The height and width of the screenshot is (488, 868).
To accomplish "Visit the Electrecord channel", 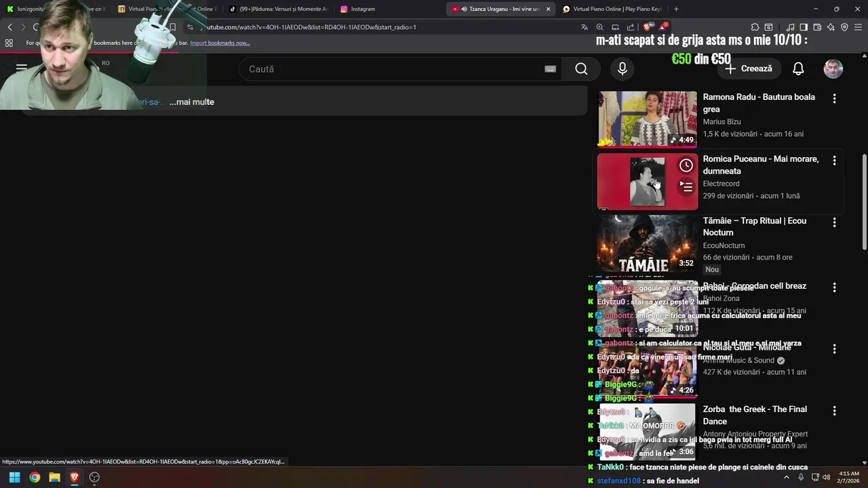I will 721,184.
